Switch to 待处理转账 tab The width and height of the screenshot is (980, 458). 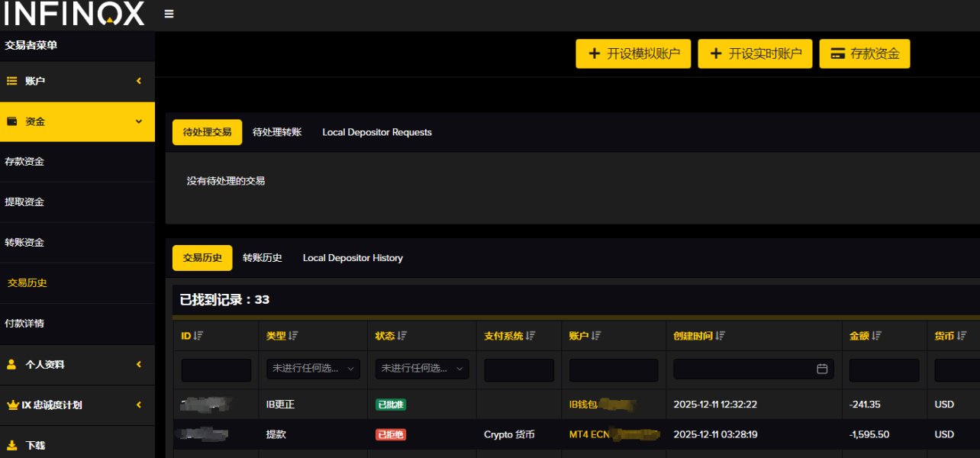tap(277, 132)
